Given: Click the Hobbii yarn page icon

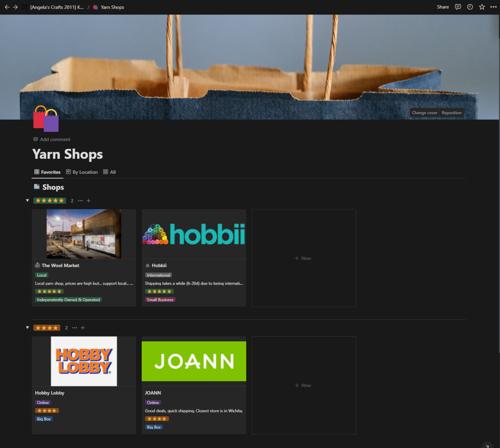Looking at the screenshot, I should pos(148,265).
